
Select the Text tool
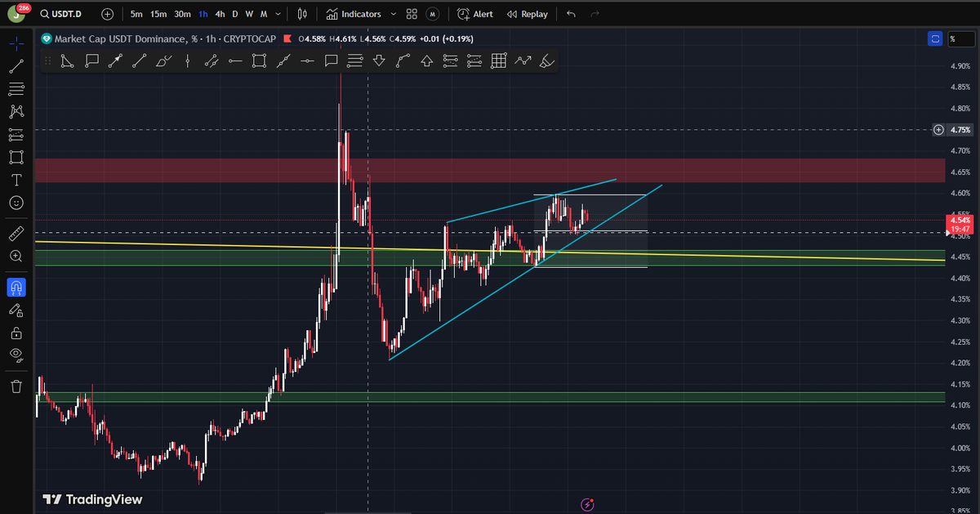click(x=16, y=179)
